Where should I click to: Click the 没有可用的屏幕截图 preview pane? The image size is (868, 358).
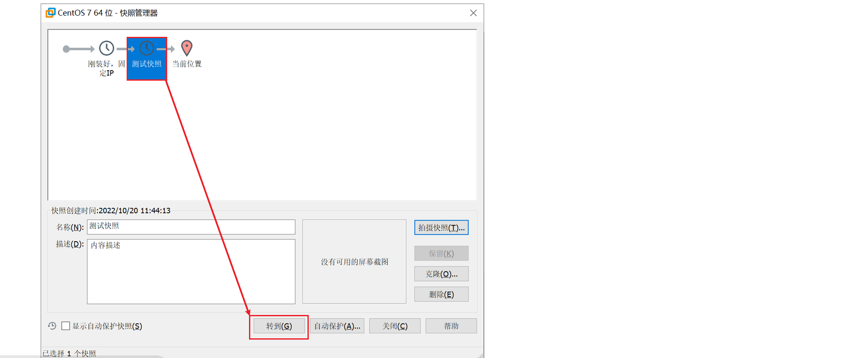point(354,262)
